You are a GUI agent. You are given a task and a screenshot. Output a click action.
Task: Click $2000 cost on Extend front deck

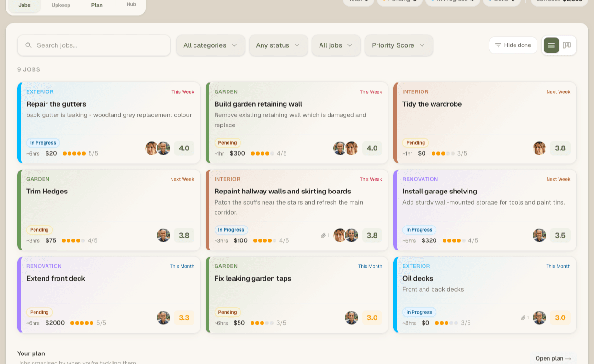[55, 323]
